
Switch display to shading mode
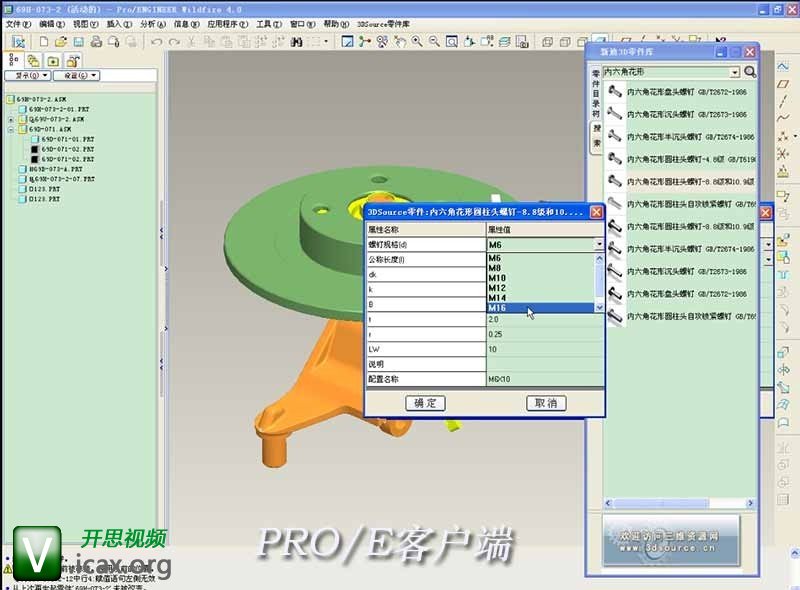coord(600,40)
